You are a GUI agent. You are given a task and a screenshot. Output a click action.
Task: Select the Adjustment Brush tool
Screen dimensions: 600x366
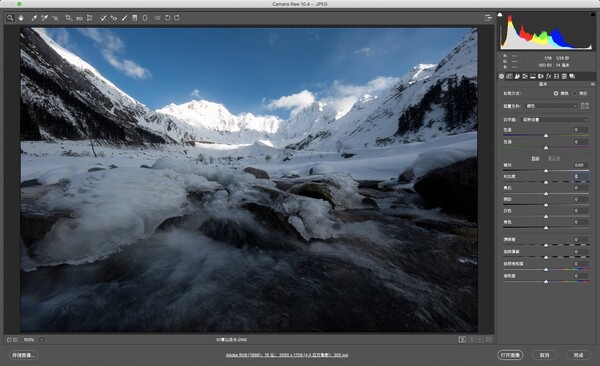(x=124, y=18)
